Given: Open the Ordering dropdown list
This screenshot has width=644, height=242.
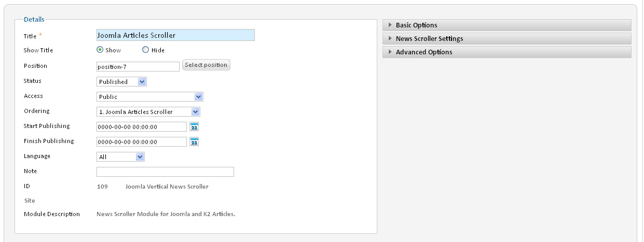Looking at the screenshot, I should click(148, 111).
